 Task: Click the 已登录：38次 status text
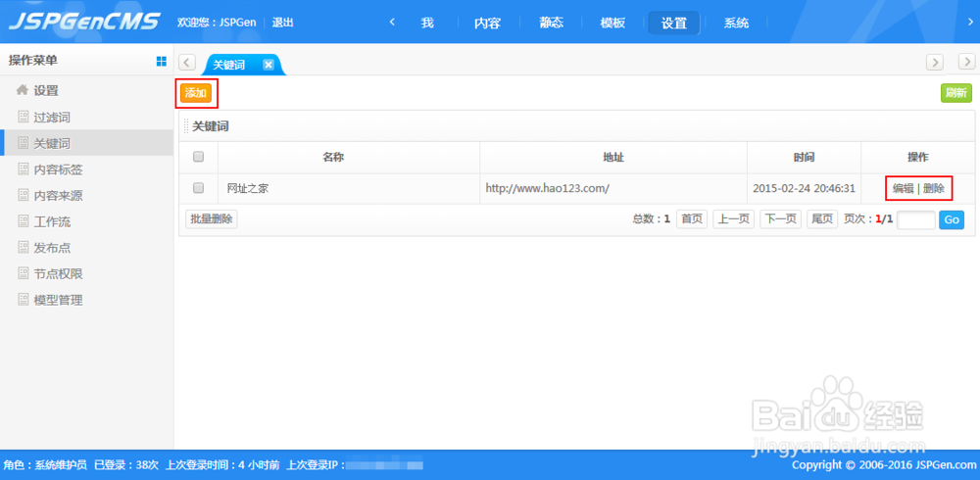tap(126, 465)
